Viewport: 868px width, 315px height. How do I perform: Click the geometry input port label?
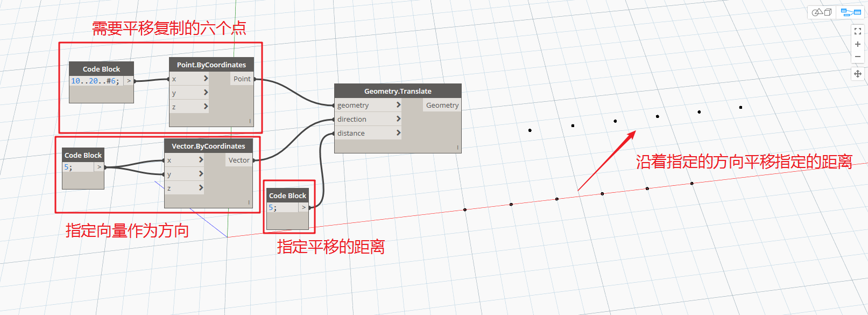[x=353, y=105]
